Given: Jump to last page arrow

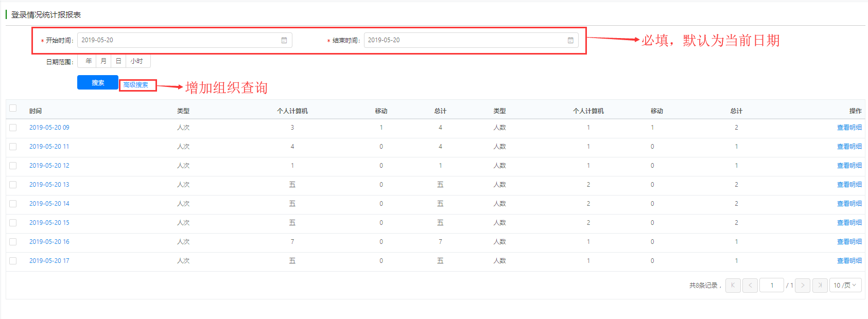Looking at the screenshot, I should pos(820,285).
